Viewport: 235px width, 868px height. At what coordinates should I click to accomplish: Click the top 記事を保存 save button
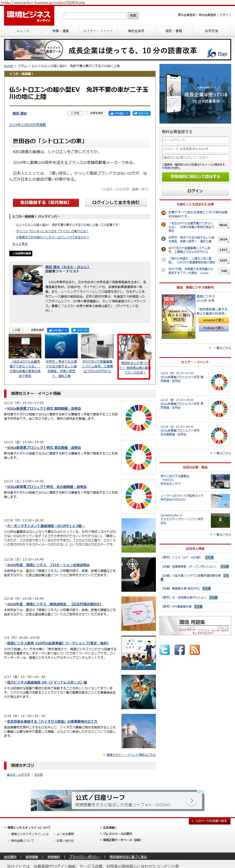95,113
